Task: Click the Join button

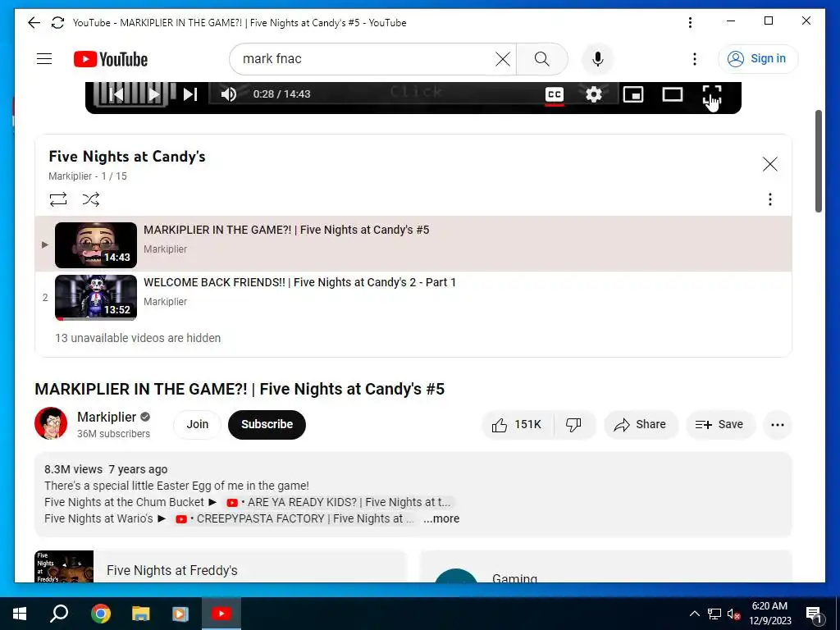Action: point(197,424)
